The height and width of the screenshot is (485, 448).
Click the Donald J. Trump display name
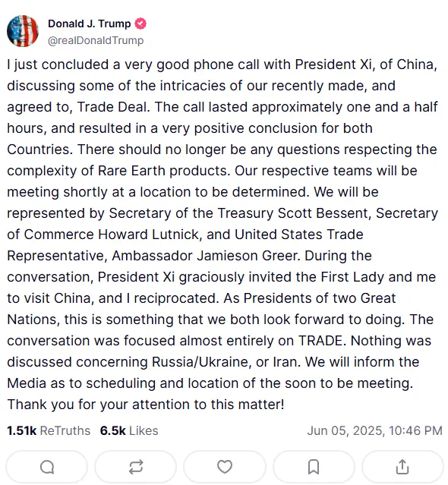coord(89,24)
